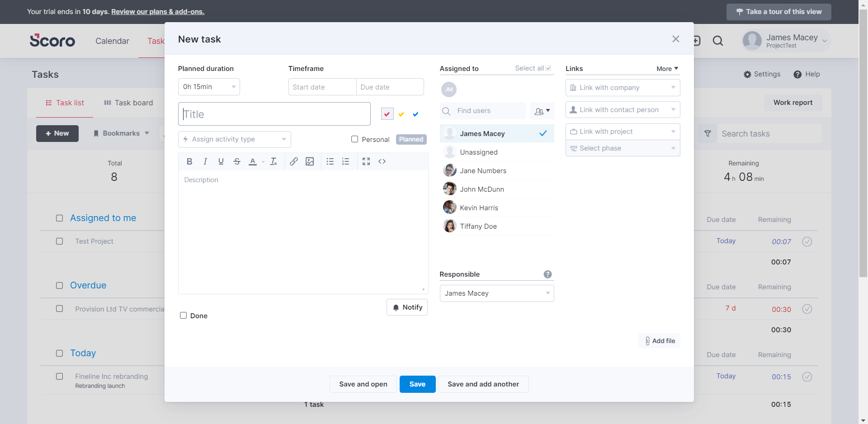Clear text formatting in editor toolbar

click(x=274, y=161)
